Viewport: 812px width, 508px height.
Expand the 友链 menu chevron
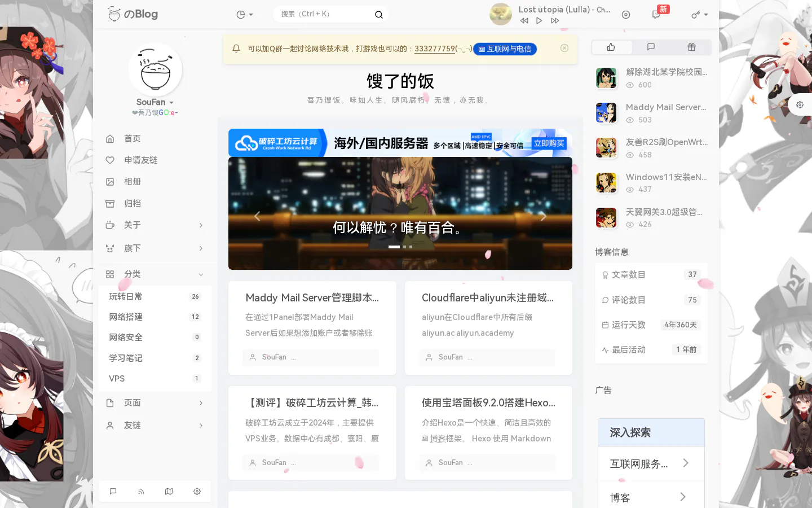coord(201,426)
